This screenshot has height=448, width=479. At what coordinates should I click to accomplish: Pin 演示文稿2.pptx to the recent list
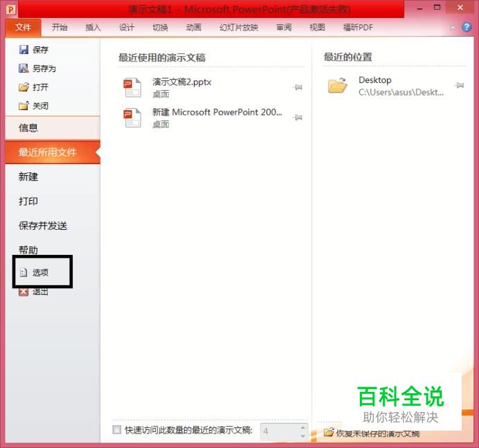point(298,87)
